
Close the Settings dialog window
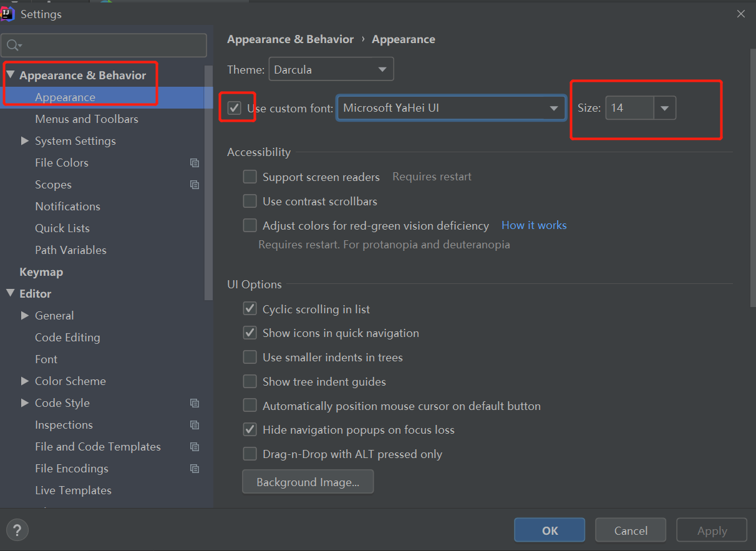pos(740,14)
